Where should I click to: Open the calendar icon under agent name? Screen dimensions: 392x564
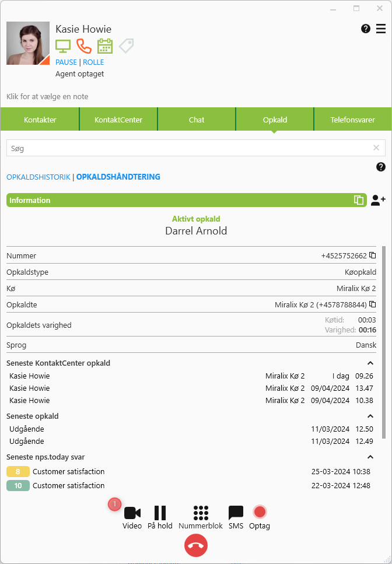(105, 46)
